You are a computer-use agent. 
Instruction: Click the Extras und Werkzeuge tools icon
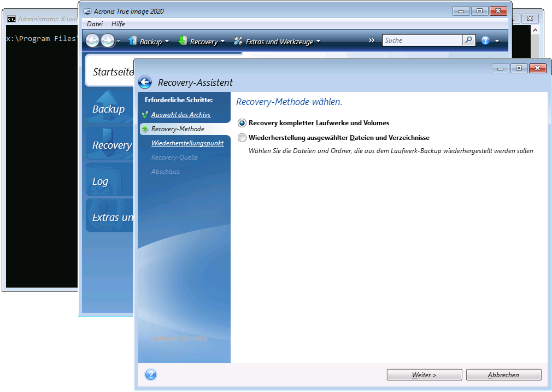238,41
